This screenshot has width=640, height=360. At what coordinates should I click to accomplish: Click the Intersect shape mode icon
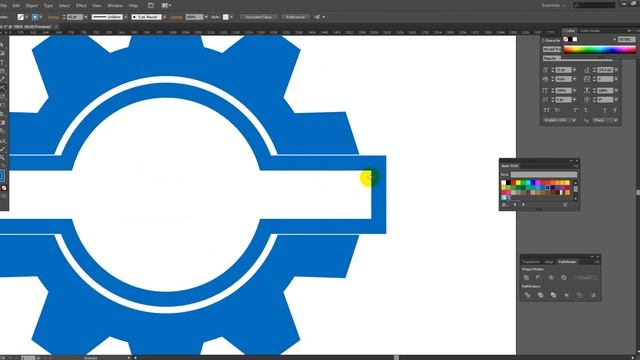(551, 278)
